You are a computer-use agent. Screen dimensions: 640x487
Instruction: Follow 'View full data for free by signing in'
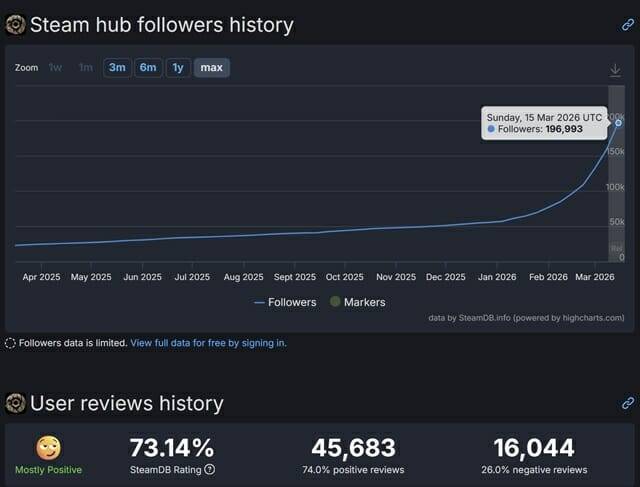[208, 343]
